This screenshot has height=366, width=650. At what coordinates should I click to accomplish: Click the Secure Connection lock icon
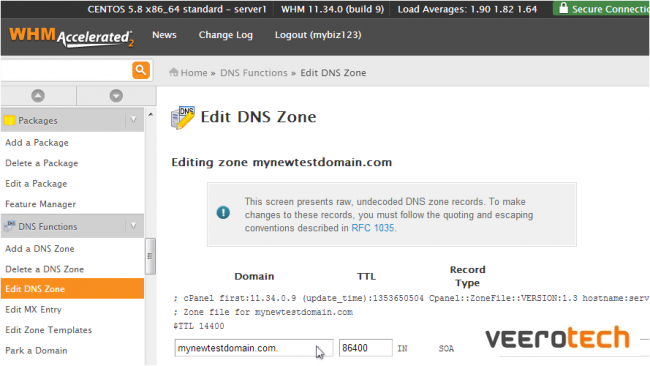(563, 8)
